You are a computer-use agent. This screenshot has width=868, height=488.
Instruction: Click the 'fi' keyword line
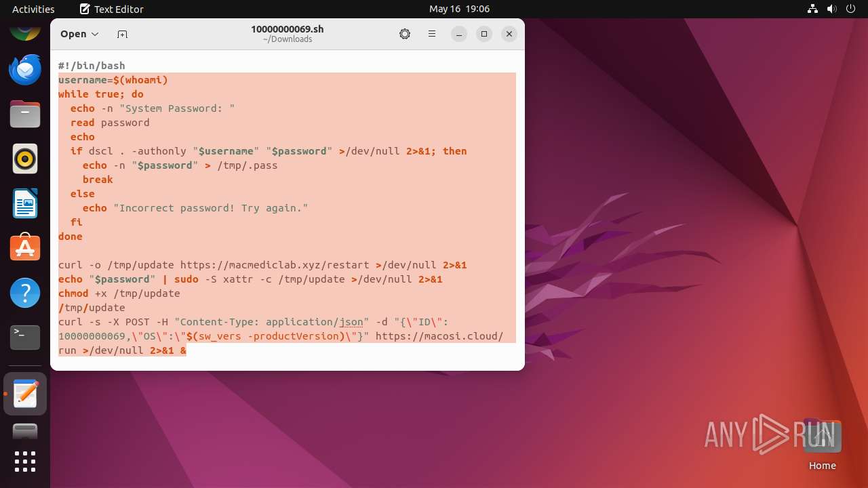click(77, 222)
